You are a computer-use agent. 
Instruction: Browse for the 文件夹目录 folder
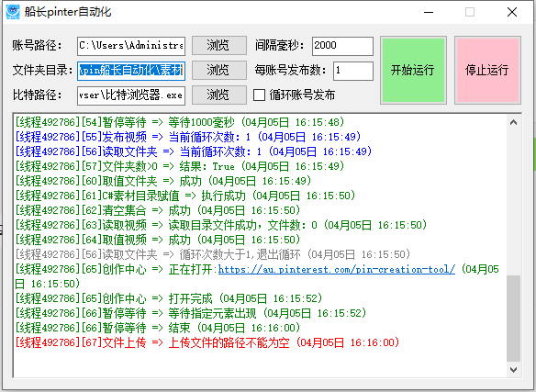coord(219,70)
